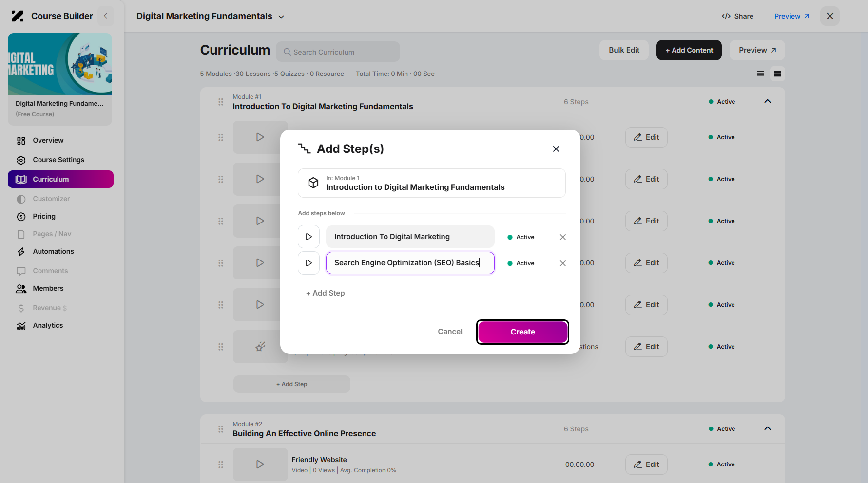Image resolution: width=868 pixels, height=483 pixels.
Task: Click the Revenue dollar icon
Action: (21, 308)
